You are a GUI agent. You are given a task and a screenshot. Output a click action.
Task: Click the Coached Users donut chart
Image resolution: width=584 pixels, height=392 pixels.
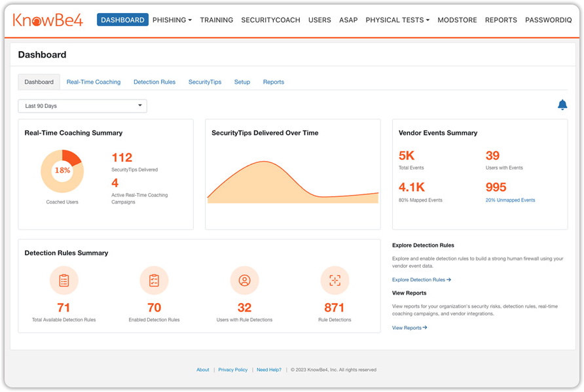coord(62,171)
